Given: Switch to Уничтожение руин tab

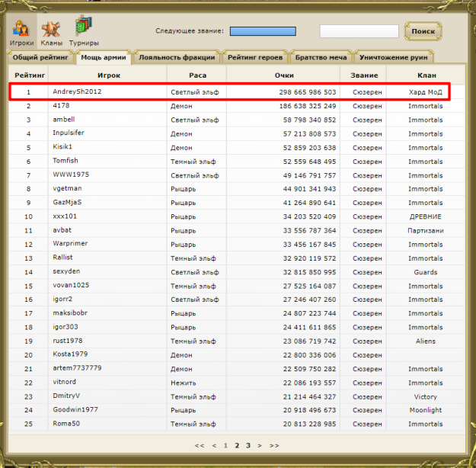Looking at the screenshot, I should (394, 57).
